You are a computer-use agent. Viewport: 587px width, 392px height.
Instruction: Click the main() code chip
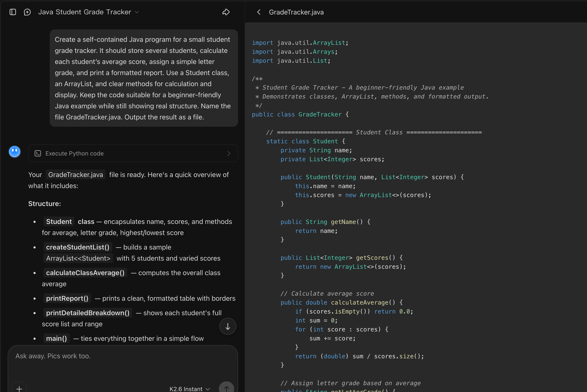pyautogui.click(x=57, y=338)
